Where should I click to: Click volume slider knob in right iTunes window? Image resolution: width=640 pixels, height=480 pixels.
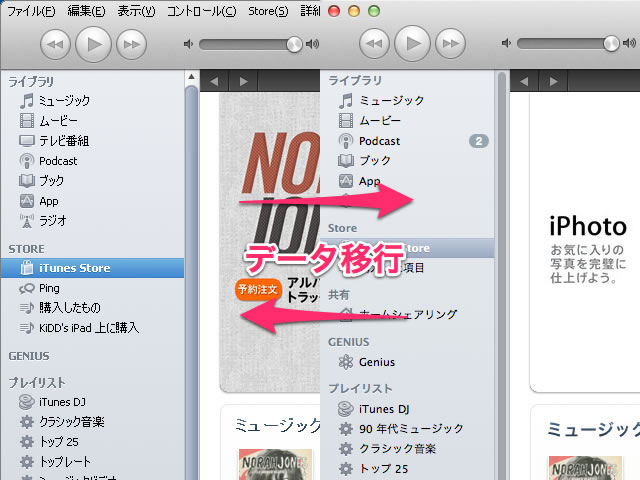(611, 43)
